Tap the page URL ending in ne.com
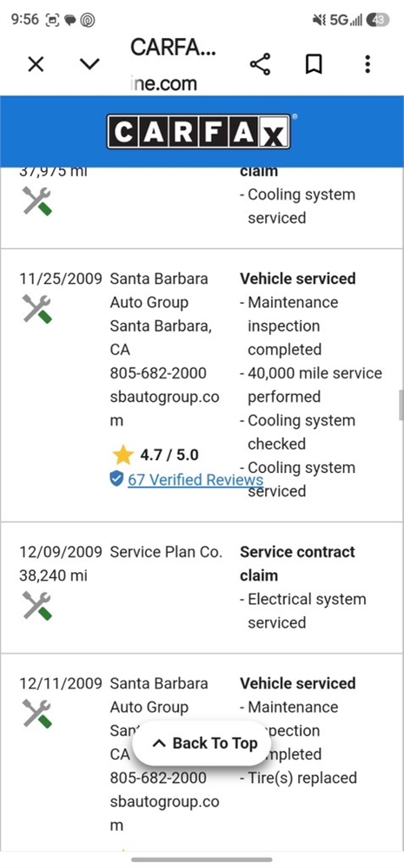This screenshot has height=868, width=404. coord(164,84)
